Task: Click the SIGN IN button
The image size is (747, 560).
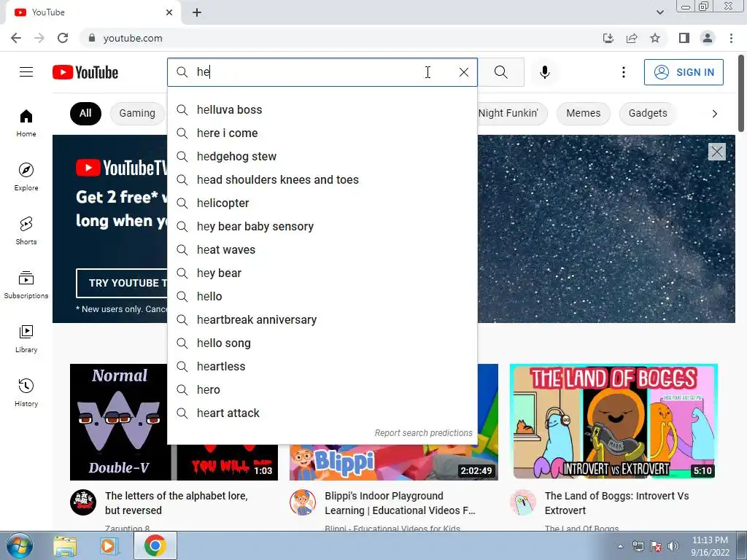Action: 684,72
